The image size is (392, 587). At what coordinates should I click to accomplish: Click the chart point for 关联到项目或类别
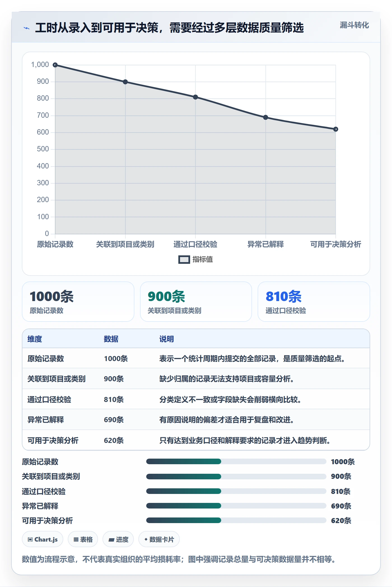coord(125,82)
